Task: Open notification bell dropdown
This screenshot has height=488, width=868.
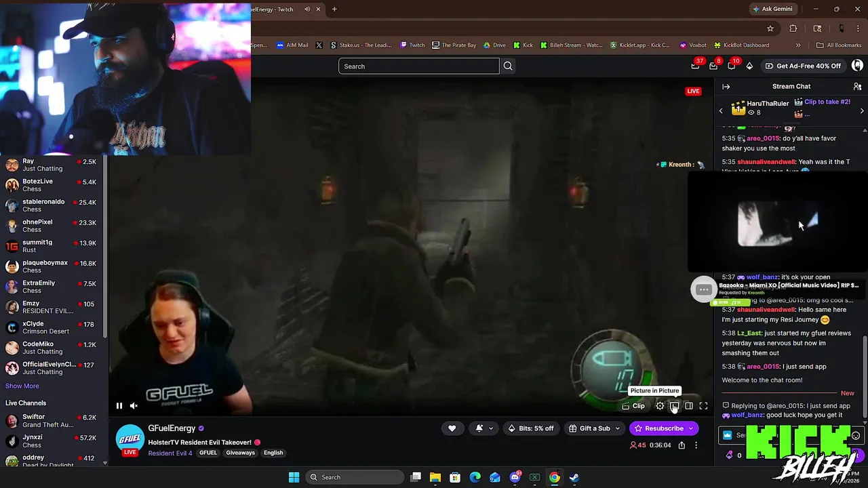Action: (484, 428)
